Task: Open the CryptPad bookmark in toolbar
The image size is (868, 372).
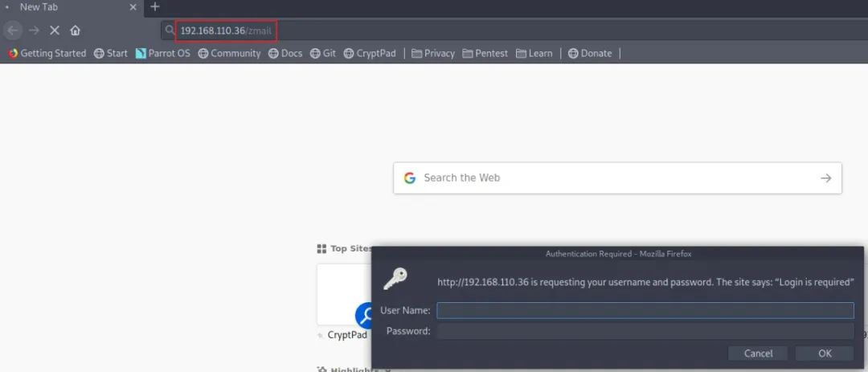Action: point(370,53)
